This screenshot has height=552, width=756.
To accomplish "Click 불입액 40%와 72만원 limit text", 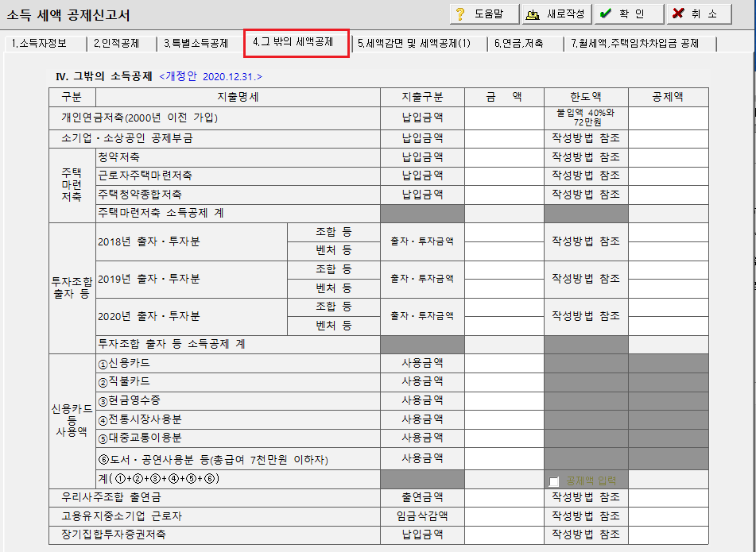I will coord(586,118).
